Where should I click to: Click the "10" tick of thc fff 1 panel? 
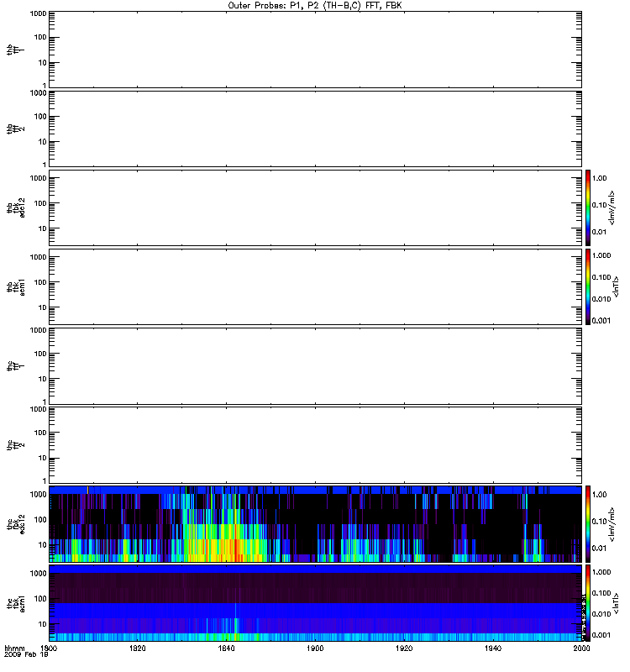43,379
